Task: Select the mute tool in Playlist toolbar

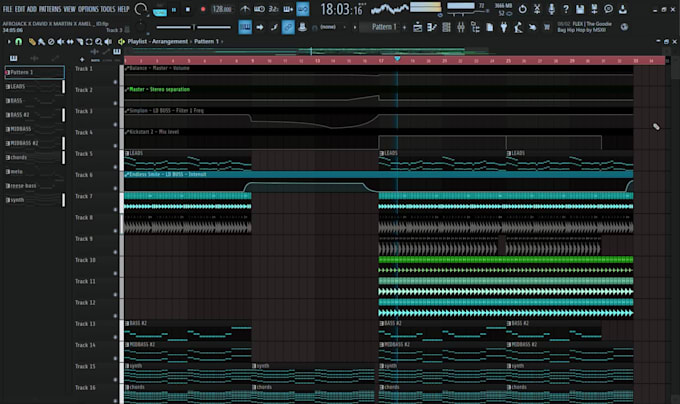Action: click(x=61, y=42)
